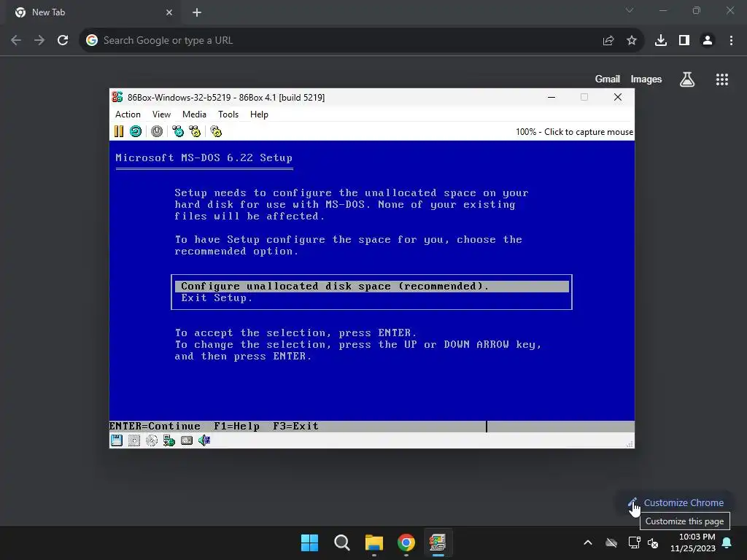Click the Search Labs flask icon
The height and width of the screenshot is (560, 747).
(687, 79)
